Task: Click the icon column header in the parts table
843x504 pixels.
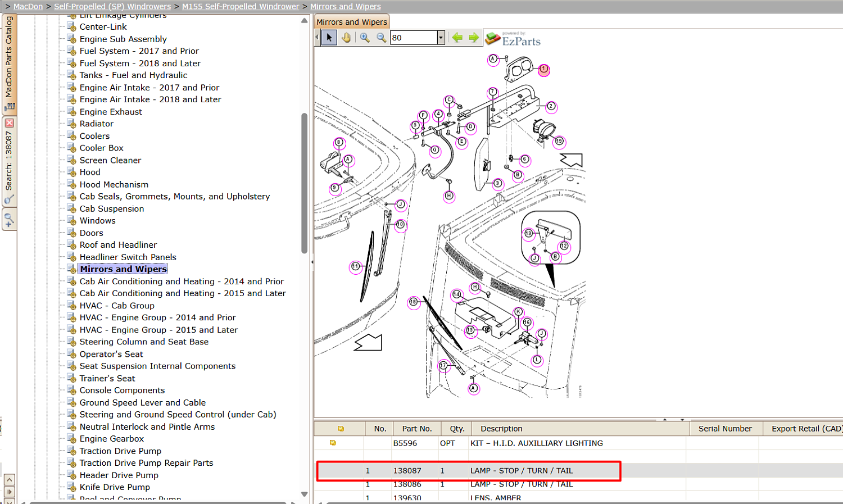Action: click(340, 429)
